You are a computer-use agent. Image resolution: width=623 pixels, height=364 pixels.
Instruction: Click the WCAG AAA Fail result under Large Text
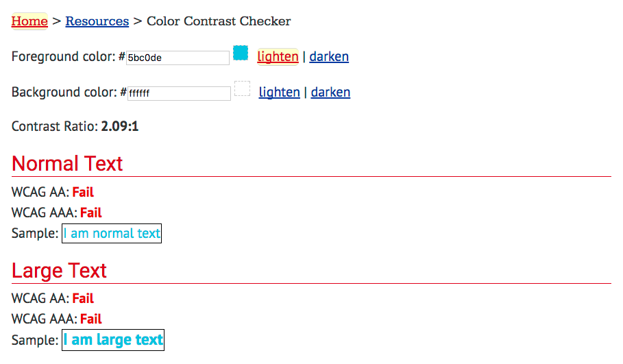pos(91,319)
